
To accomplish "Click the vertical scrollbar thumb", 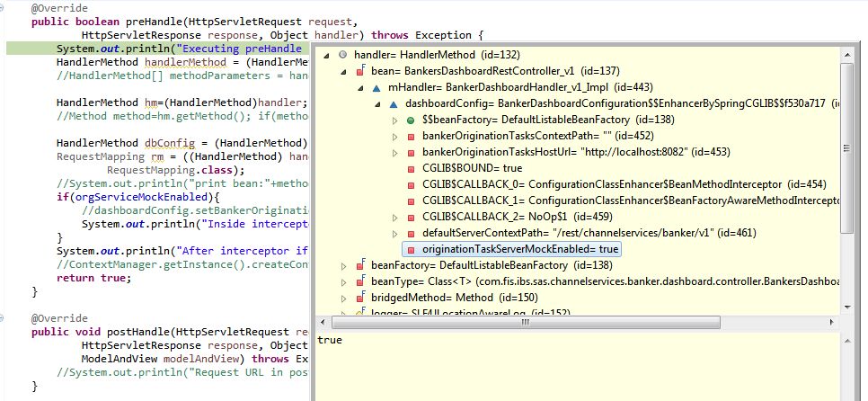I will coord(846,147).
